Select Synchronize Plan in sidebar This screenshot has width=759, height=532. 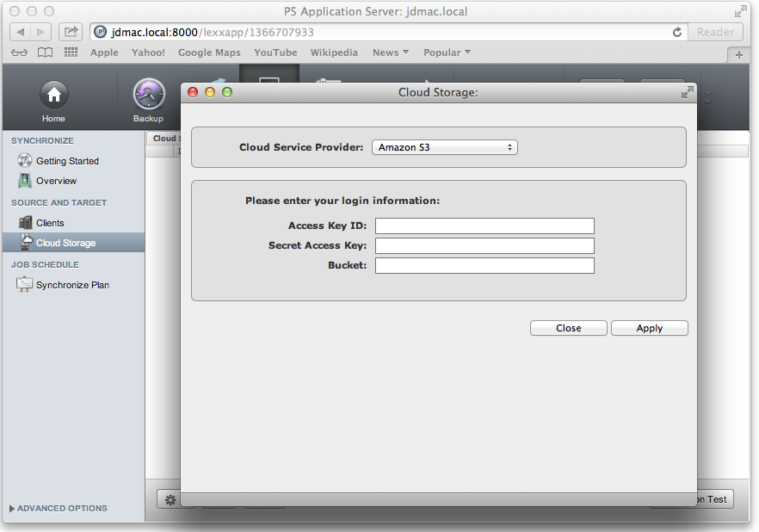click(x=73, y=285)
